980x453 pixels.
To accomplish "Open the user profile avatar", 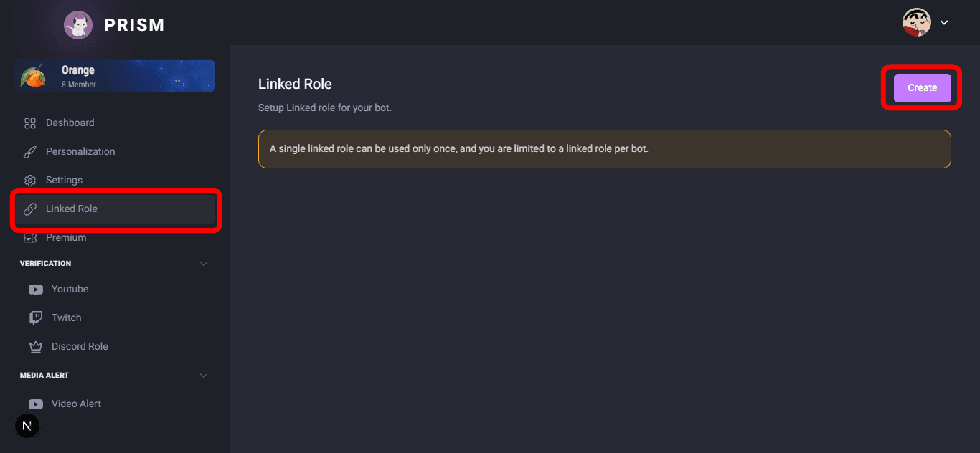I will 916,22.
